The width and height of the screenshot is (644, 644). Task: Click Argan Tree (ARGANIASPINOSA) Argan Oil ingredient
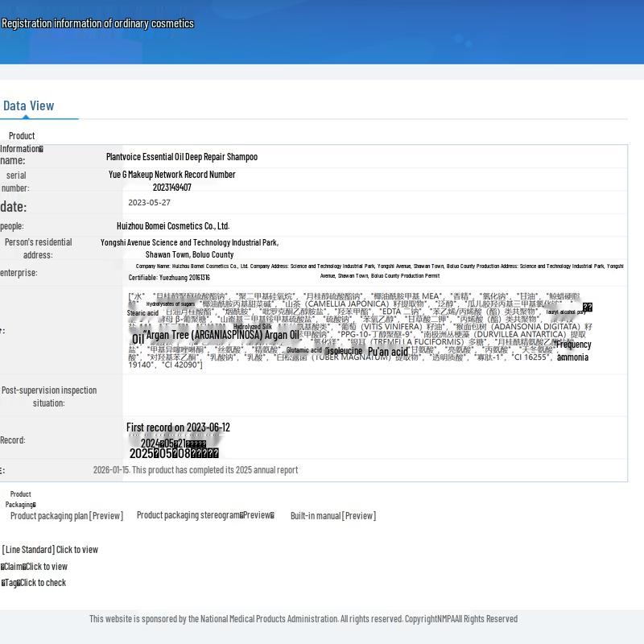[223, 335]
